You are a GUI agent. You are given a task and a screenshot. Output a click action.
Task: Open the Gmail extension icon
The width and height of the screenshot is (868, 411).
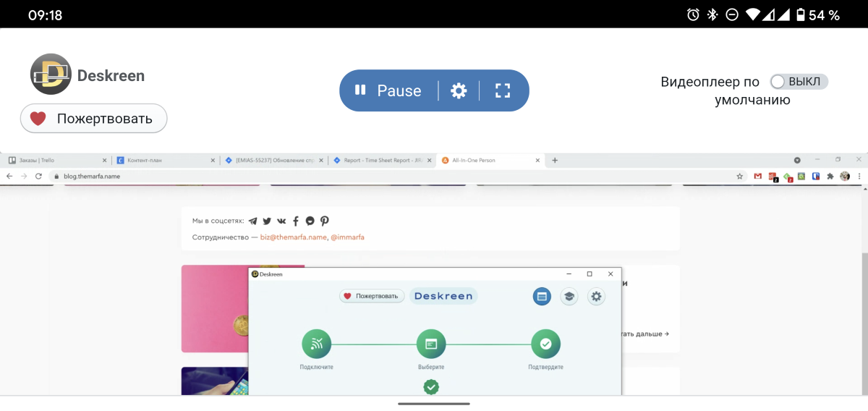pos(757,176)
